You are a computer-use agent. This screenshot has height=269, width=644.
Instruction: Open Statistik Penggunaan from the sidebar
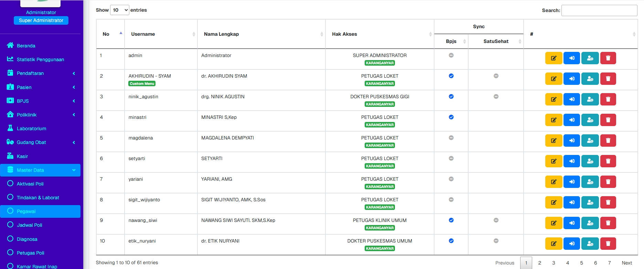(40, 59)
